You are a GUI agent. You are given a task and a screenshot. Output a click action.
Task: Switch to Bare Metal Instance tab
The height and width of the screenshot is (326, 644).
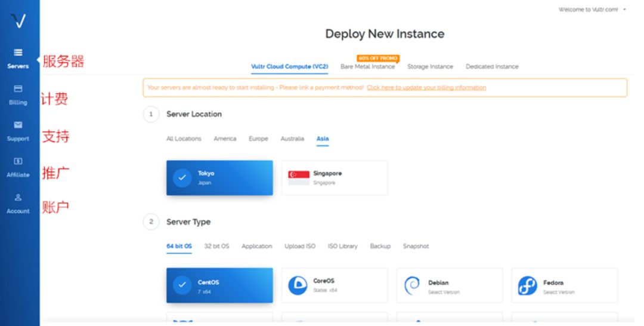[367, 67]
